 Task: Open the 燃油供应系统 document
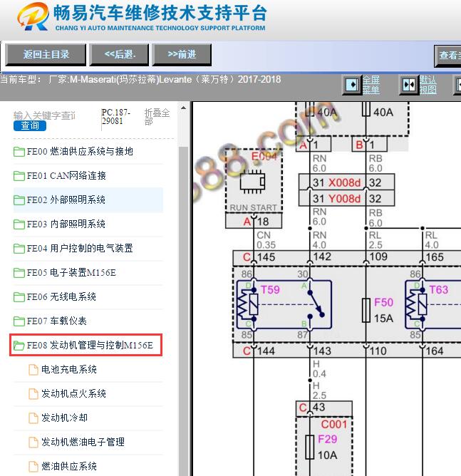pos(69,466)
